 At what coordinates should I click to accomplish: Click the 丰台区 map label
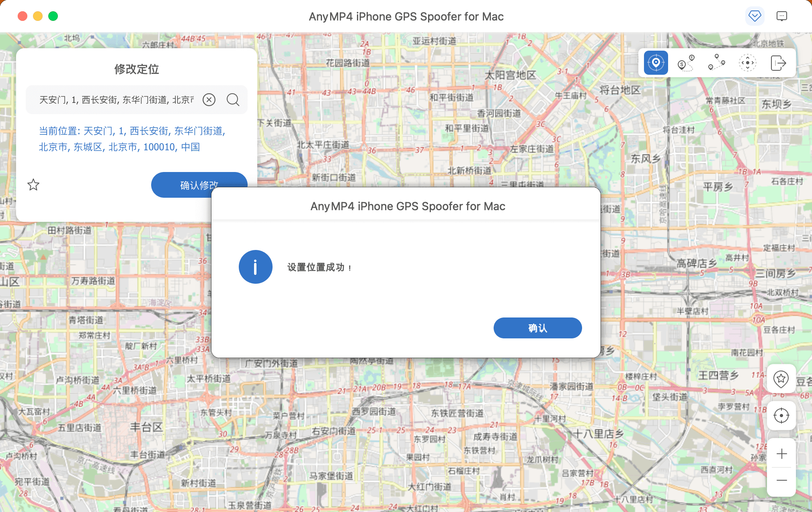point(147,427)
